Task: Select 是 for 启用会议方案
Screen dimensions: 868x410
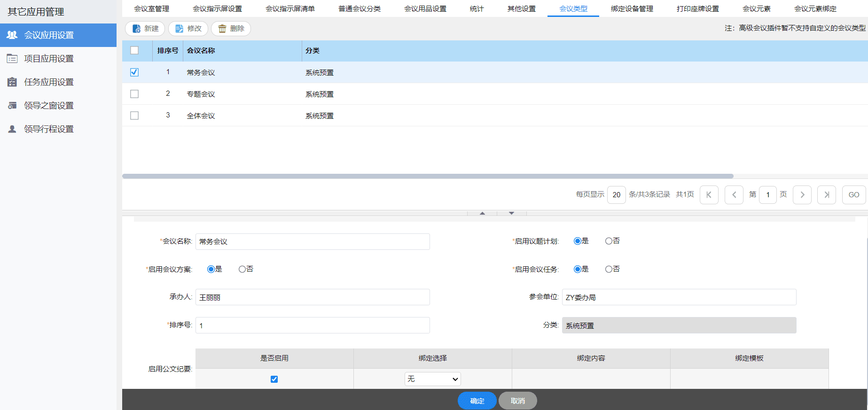Action: tap(211, 269)
